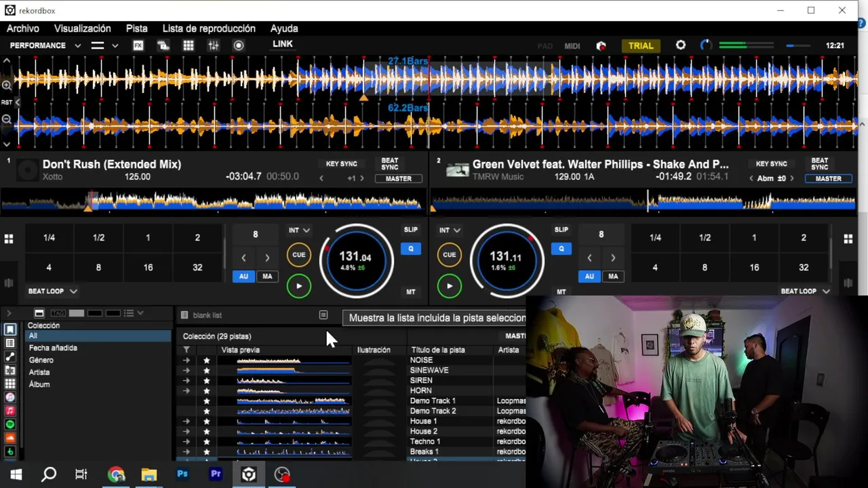This screenshot has height=488, width=868.
Task: Click the MIDI button
Action: pos(572,46)
